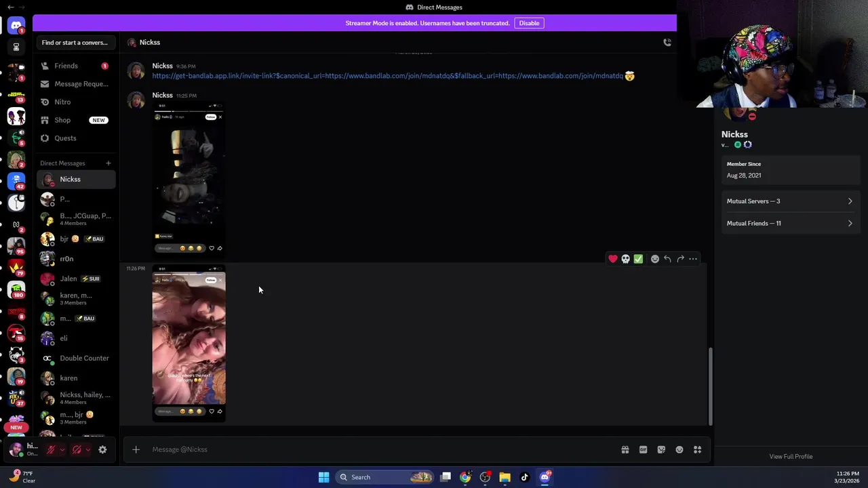The width and height of the screenshot is (868, 488).
Task: Expand Mutual Friends — 11
Action: [x=790, y=223]
